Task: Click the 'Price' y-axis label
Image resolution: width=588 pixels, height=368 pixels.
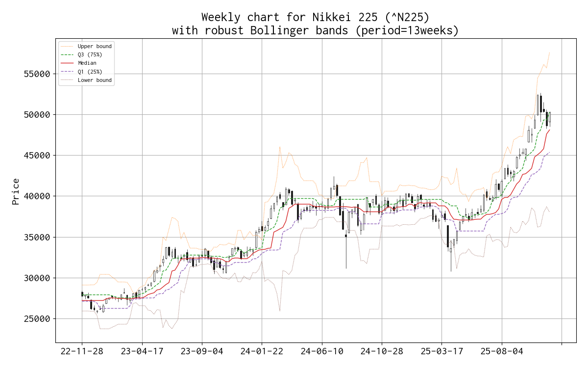Action: 16,191
